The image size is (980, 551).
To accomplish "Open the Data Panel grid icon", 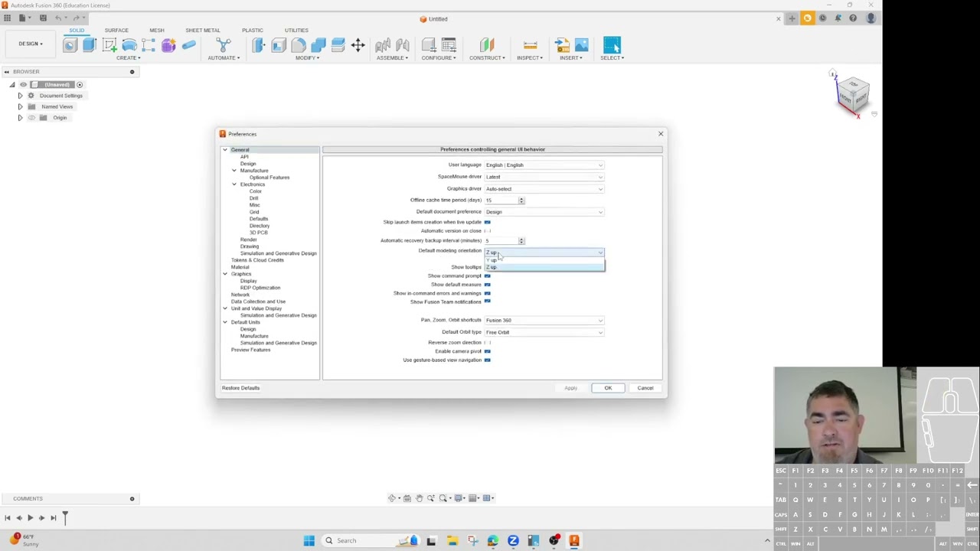I will [x=7, y=18].
